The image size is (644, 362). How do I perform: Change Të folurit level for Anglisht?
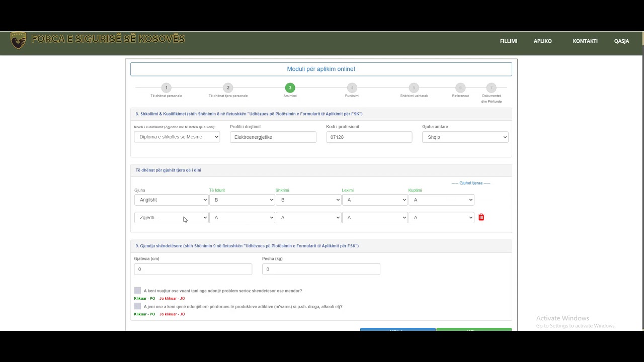click(x=242, y=200)
